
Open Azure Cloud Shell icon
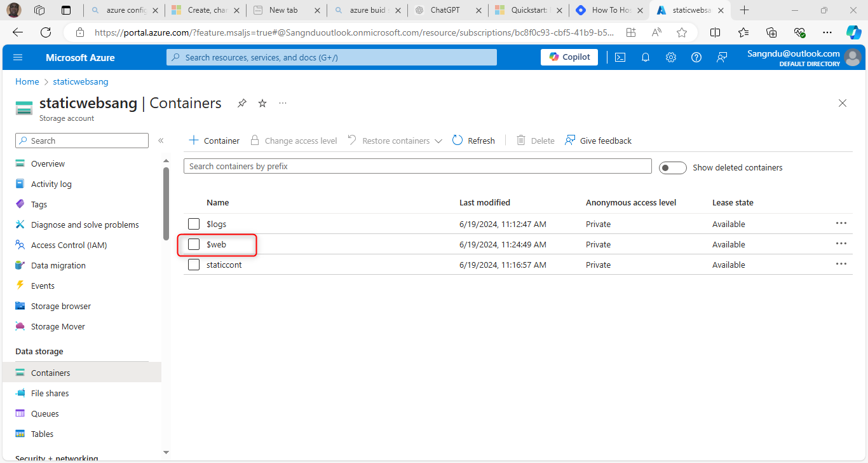pyautogui.click(x=620, y=57)
